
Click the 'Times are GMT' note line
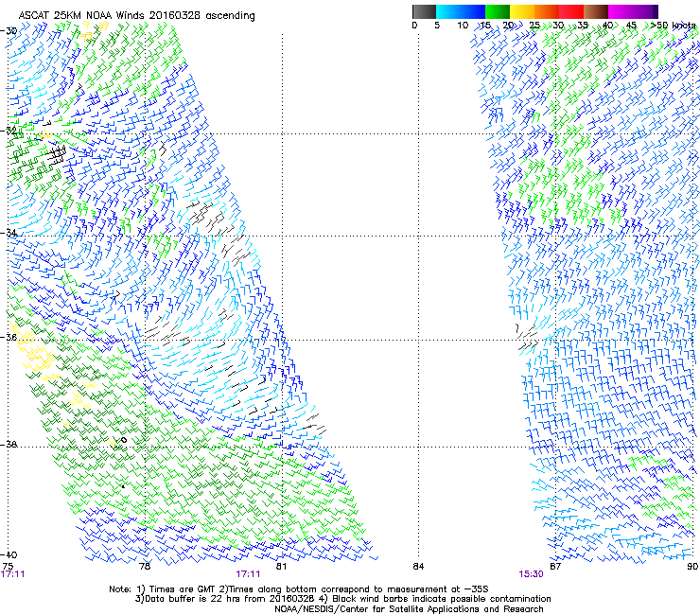(x=299, y=589)
